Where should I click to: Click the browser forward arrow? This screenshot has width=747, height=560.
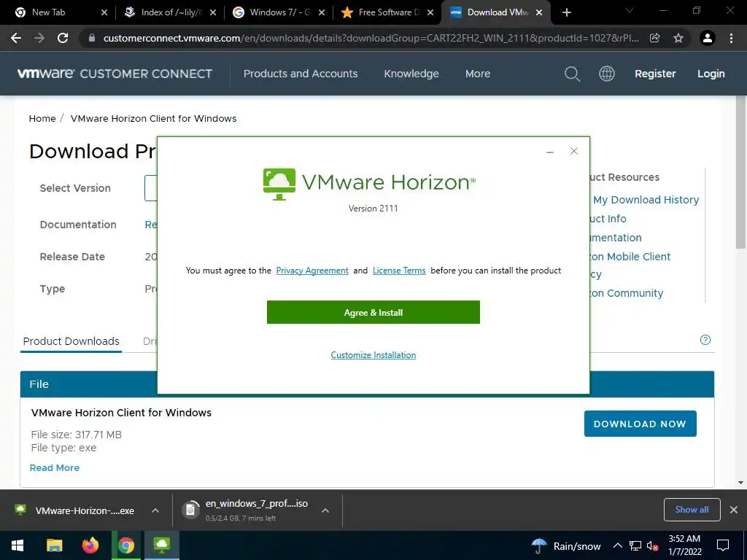pos(39,38)
